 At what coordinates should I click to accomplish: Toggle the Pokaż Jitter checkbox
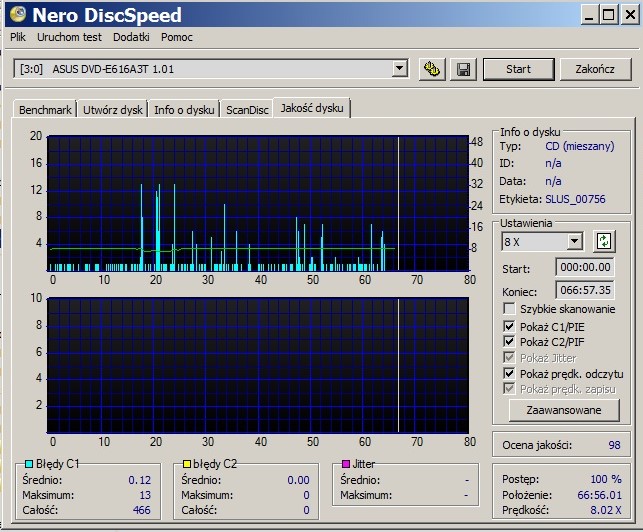pyautogui.click(x=509, y=357)
